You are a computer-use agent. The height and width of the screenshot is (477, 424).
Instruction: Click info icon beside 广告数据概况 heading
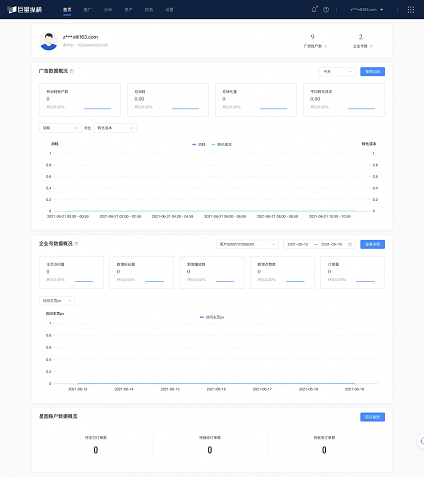click(x=72, y=71)
